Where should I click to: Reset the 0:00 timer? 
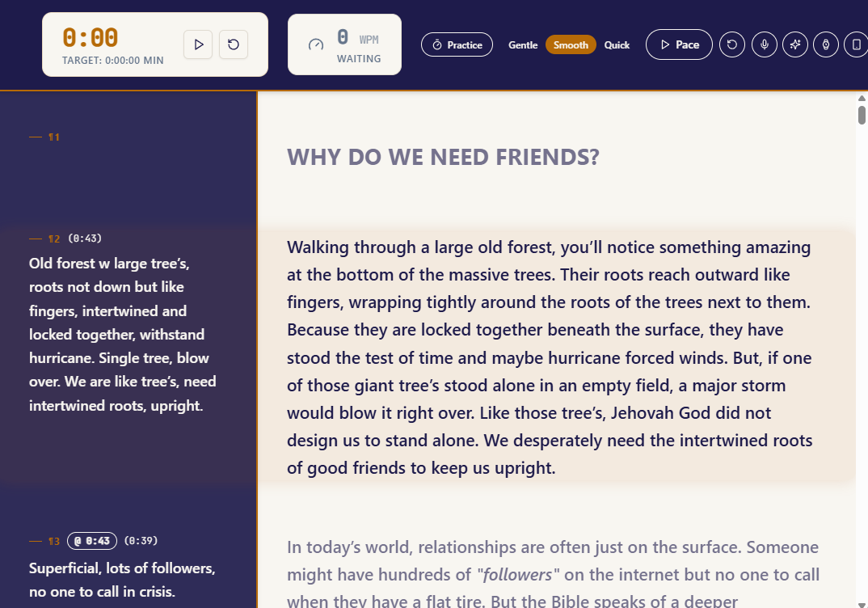(x=234, y=44)
